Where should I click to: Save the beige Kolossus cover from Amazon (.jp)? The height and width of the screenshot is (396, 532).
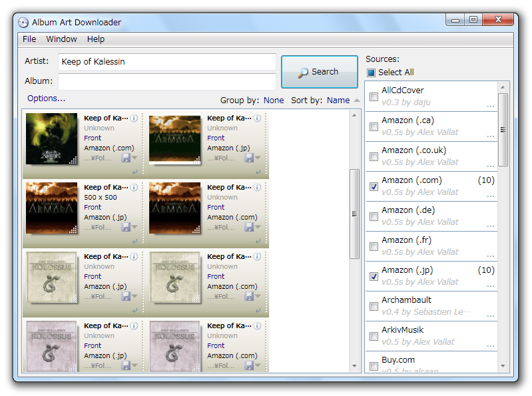(126, 296)
